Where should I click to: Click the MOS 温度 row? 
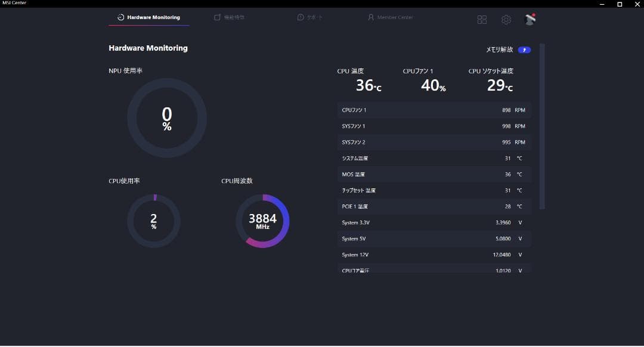[x=434, y=175]
